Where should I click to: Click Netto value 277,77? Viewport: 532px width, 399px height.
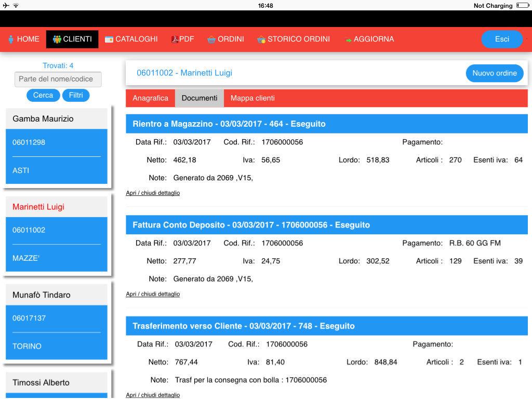184,261
